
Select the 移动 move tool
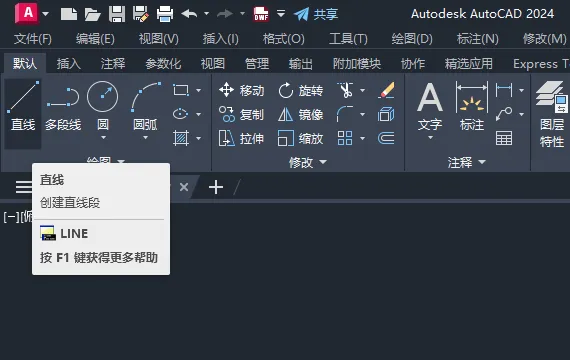[x=241, y=90]
